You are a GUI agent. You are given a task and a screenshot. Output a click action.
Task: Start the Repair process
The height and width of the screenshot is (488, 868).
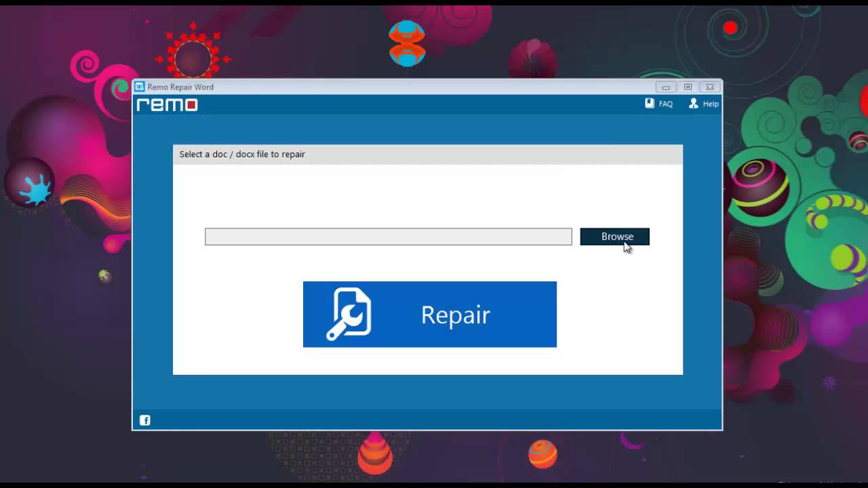point(430,314)
